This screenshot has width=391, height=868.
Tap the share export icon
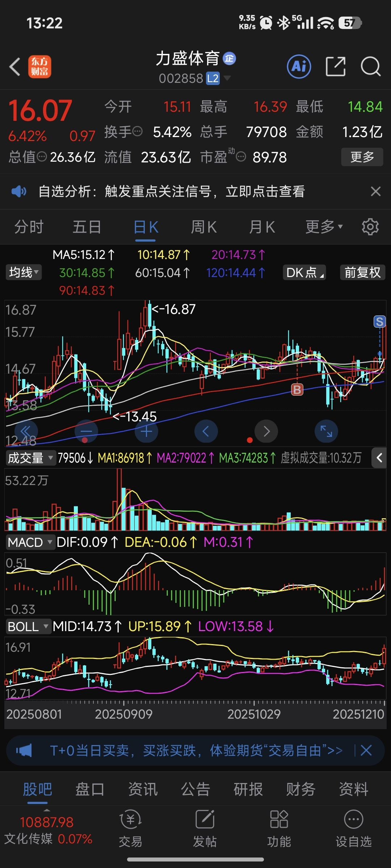point(336,67)
